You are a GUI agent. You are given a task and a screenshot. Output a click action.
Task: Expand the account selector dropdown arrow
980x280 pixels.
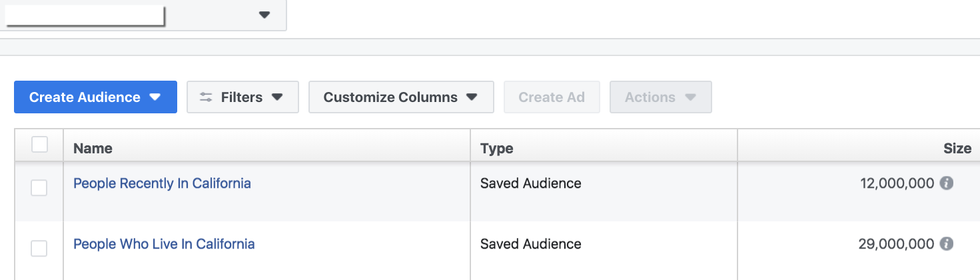tap(264, 15)
